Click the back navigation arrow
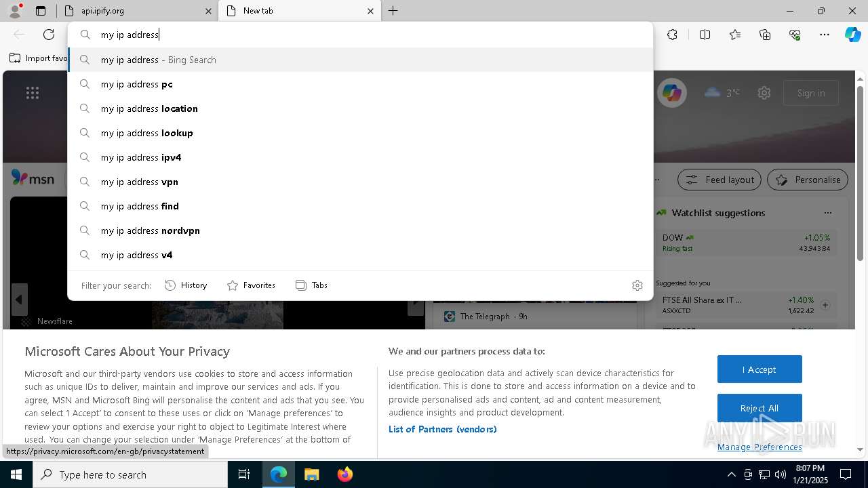This screenshot has width=868, height=488. point(19,35)
